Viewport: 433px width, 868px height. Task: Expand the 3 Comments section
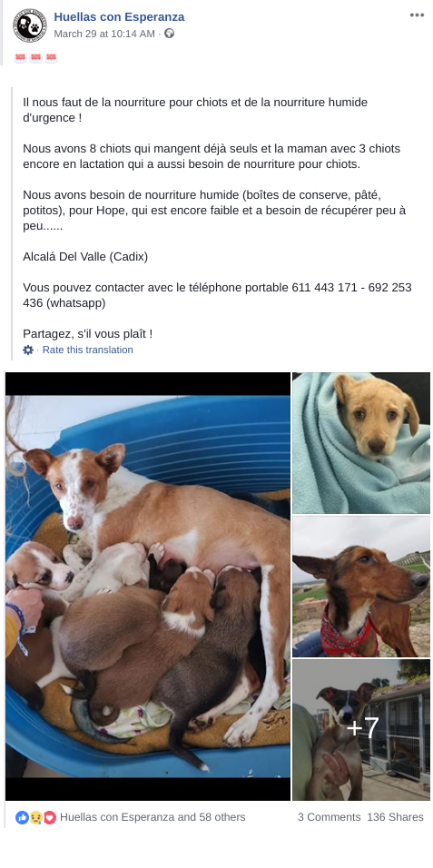coord(329,817)
